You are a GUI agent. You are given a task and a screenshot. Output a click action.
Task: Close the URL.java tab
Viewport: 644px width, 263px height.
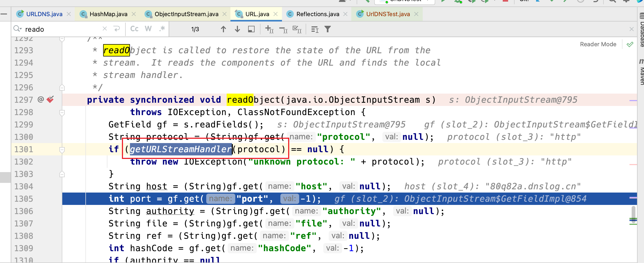[x=276, y=14]
